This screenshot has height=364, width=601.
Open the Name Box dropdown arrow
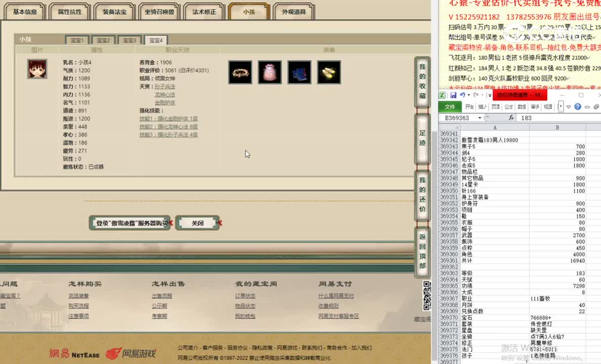pos(480,117)
